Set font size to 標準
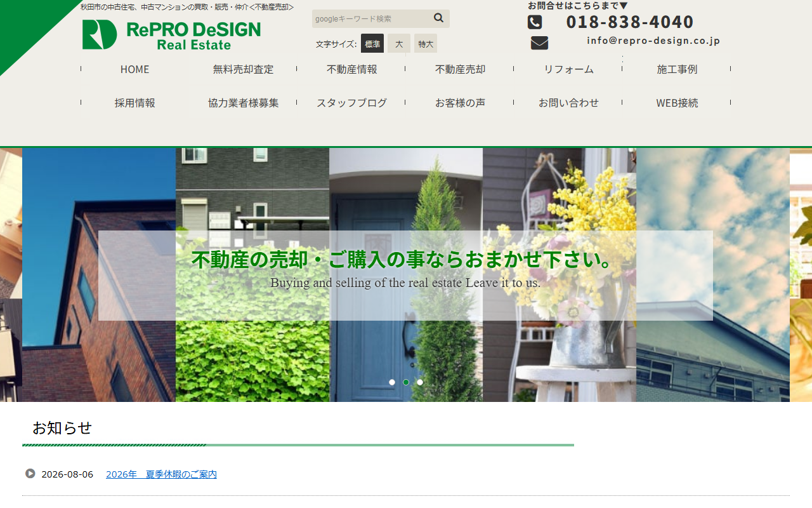812x508 pixels. point(372,43)
